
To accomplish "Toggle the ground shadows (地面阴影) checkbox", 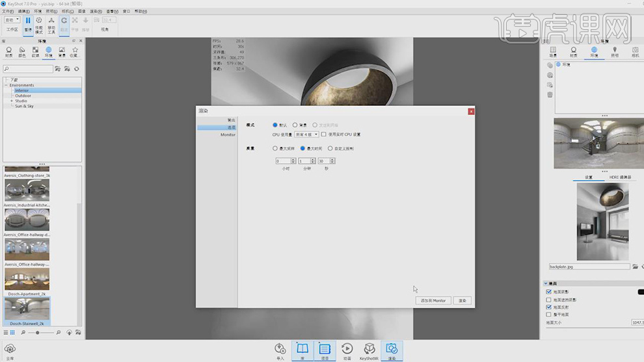I will [x=549, y=292].
